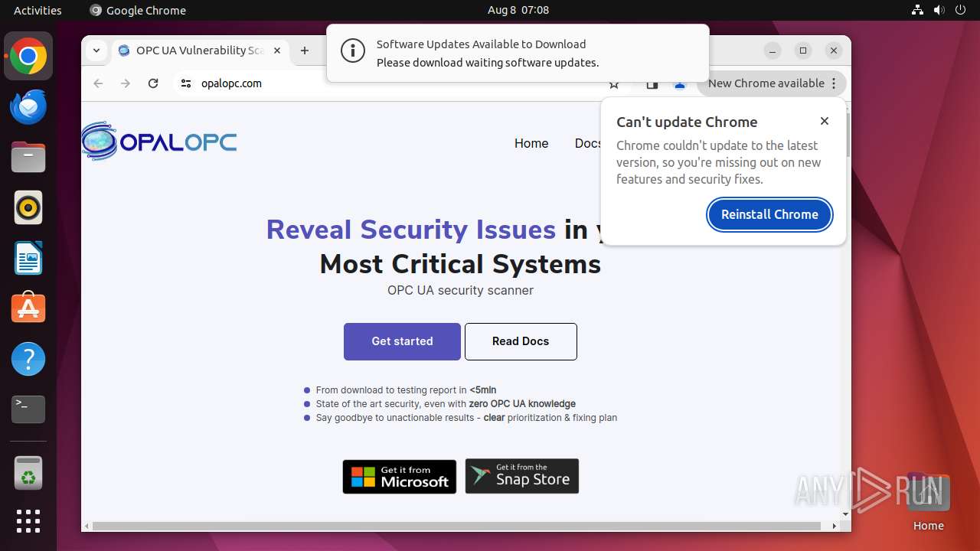
Task: Click the 'clear prioritization & fixing plan' line
Action: point(466,418)
